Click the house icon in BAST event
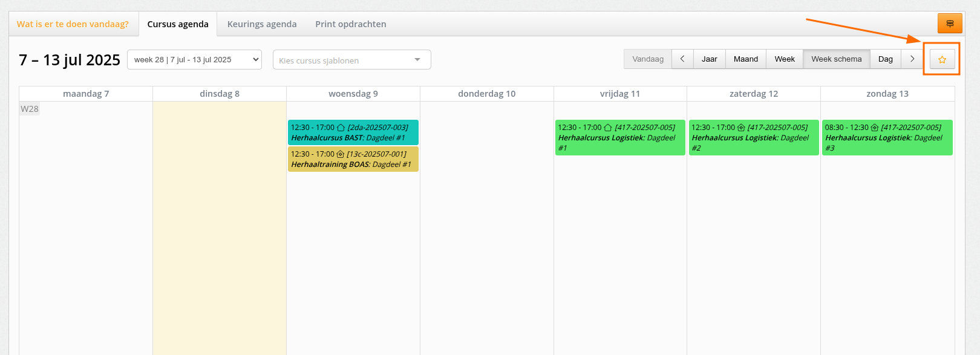 click(341, 128)
